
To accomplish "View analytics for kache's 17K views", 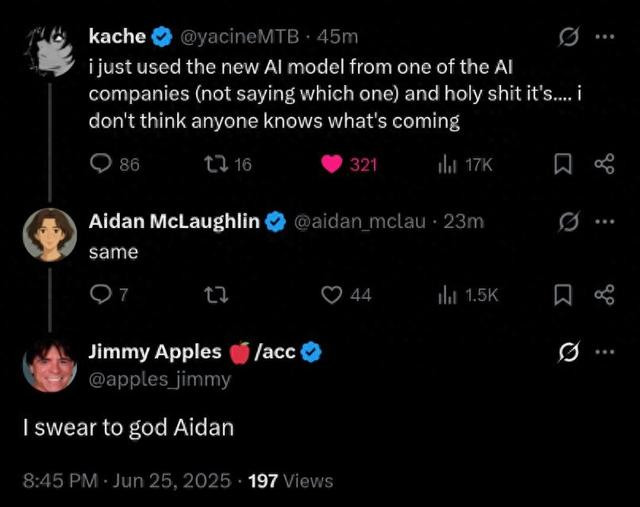I will coord(465,165).
